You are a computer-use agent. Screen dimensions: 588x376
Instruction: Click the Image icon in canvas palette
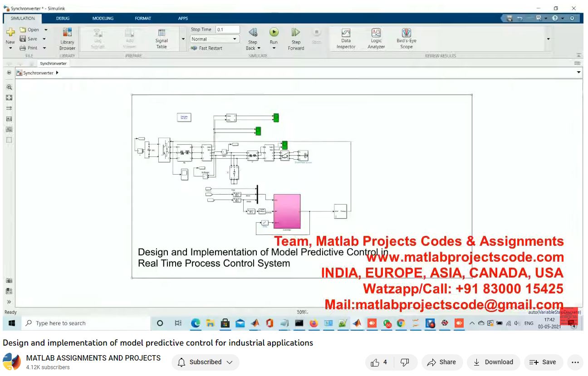(9, 129)
